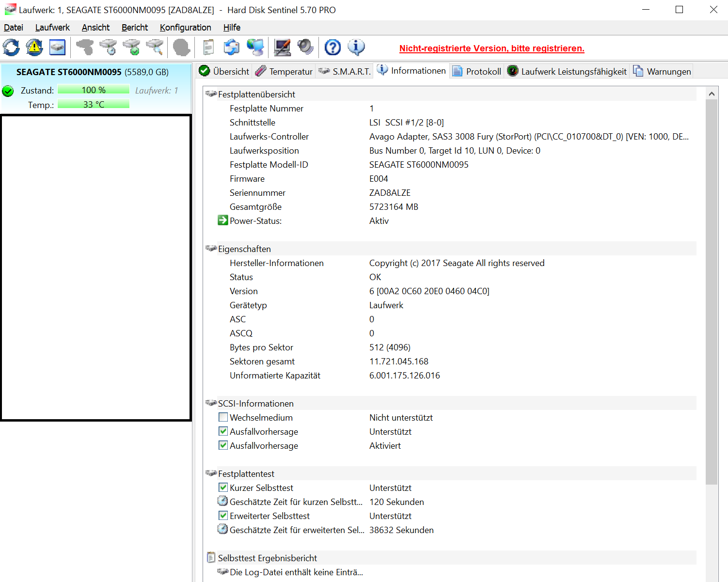Open the Laufwerk menu
Viewport: 728px width, 582px height.
click(x=52, y=28)
